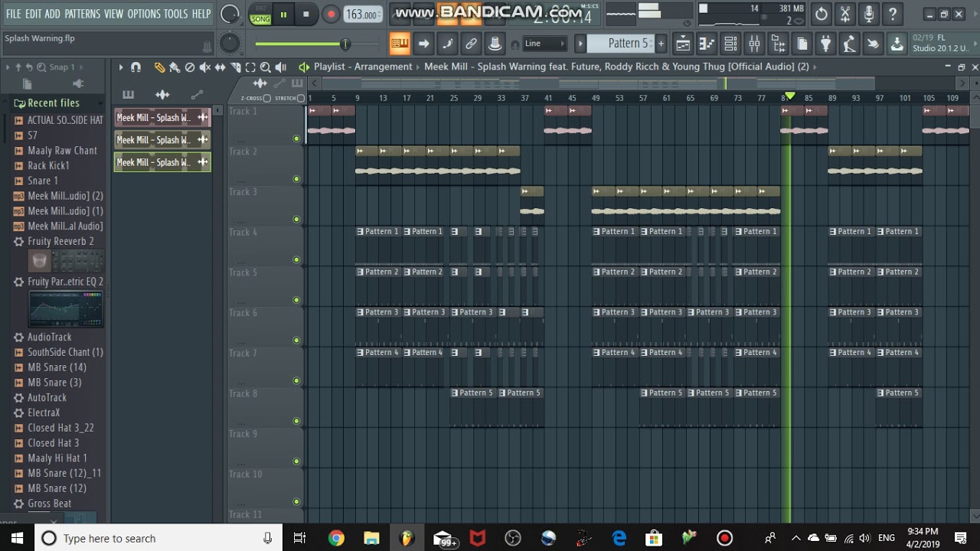Select the Slice tool

pyautogui.click(x=235, y=67)
